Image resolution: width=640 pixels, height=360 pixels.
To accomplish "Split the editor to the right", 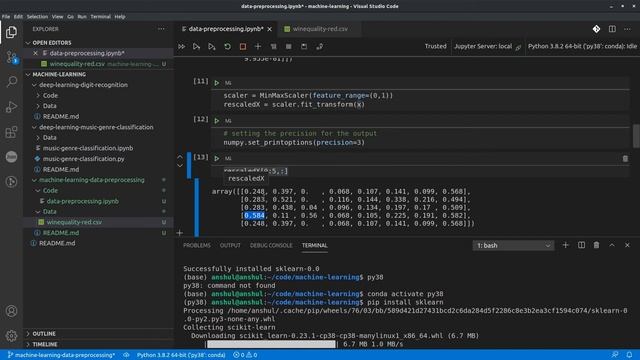I will (x=612, y=29).
